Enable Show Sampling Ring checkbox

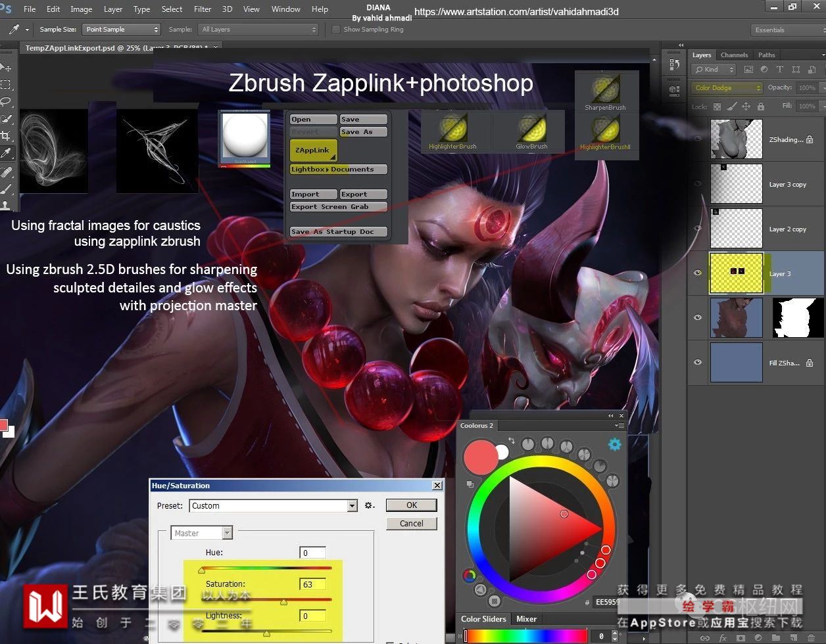pyautogui.click(x=336, y=30)
